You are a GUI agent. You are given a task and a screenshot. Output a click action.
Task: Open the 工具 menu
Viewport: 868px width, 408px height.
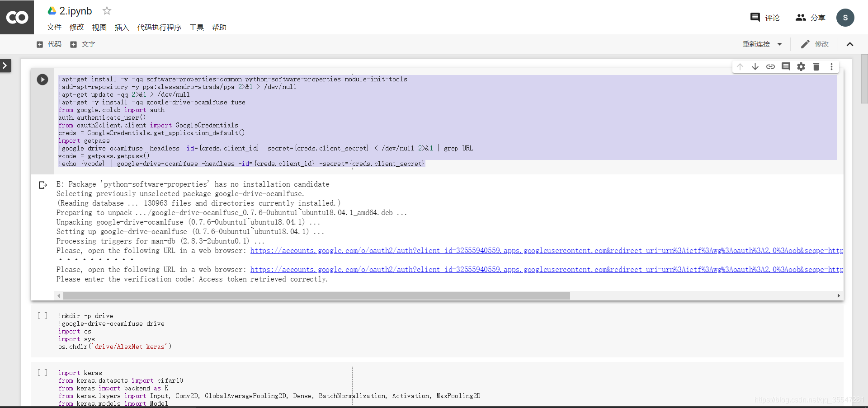point(197,27)
